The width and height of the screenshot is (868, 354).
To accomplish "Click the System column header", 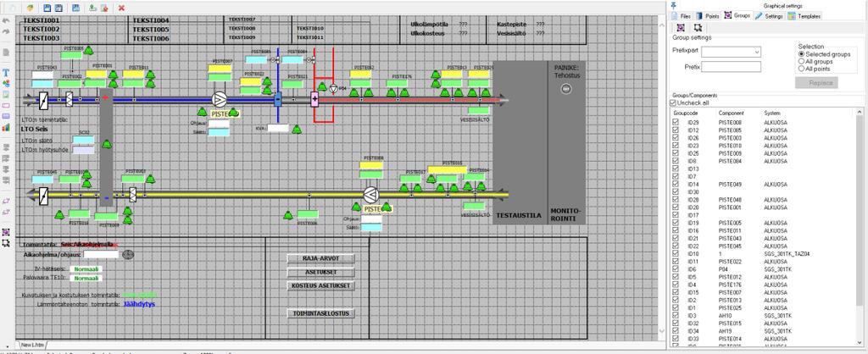I will [771, 113].
